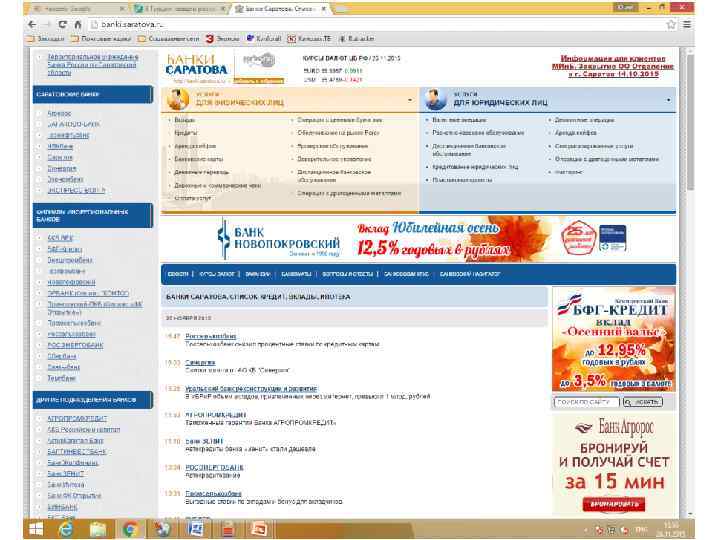Open Кредитование юридических лиц link
The height and width of the screenshot is (540, 720).
pyautogui.click(x=475, y=167)
